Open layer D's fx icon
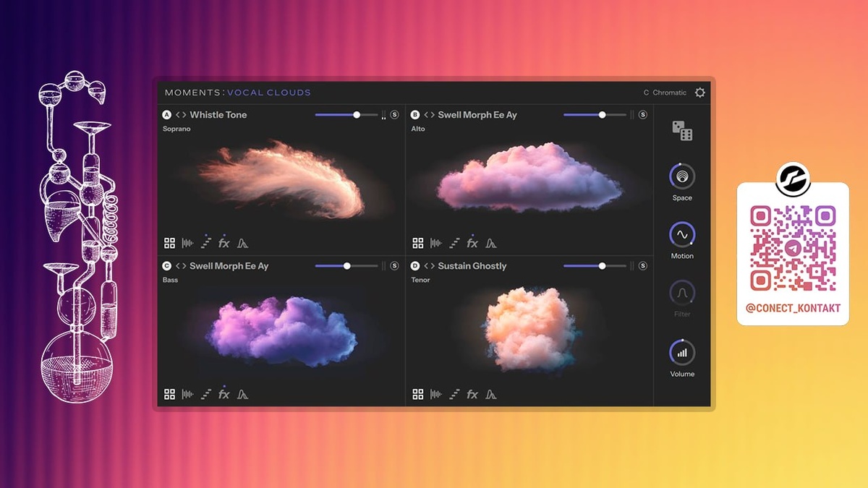The width and height of the screenshot is (868, 488). (x=472, y=394)
